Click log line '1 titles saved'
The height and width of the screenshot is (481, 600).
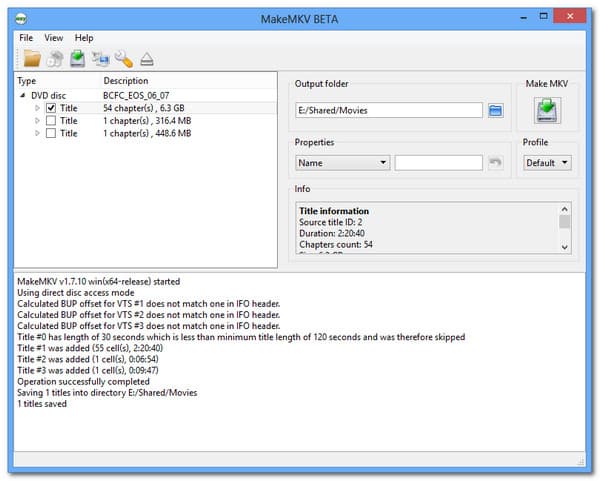42,404
